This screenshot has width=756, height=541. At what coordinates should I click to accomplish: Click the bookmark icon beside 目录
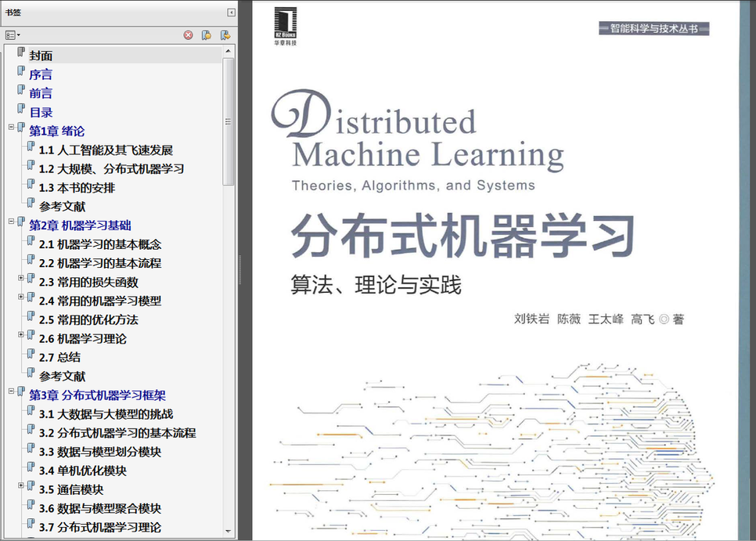click(x=20, y=109)
